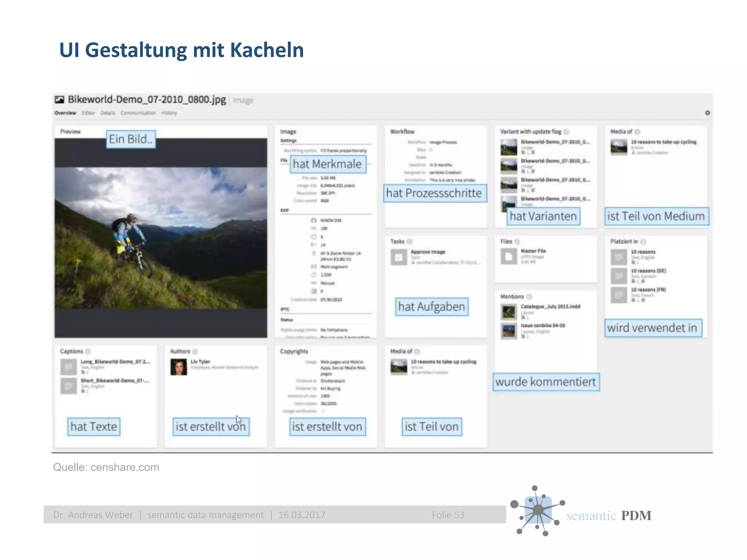Go to the History tab

point(169,113)
